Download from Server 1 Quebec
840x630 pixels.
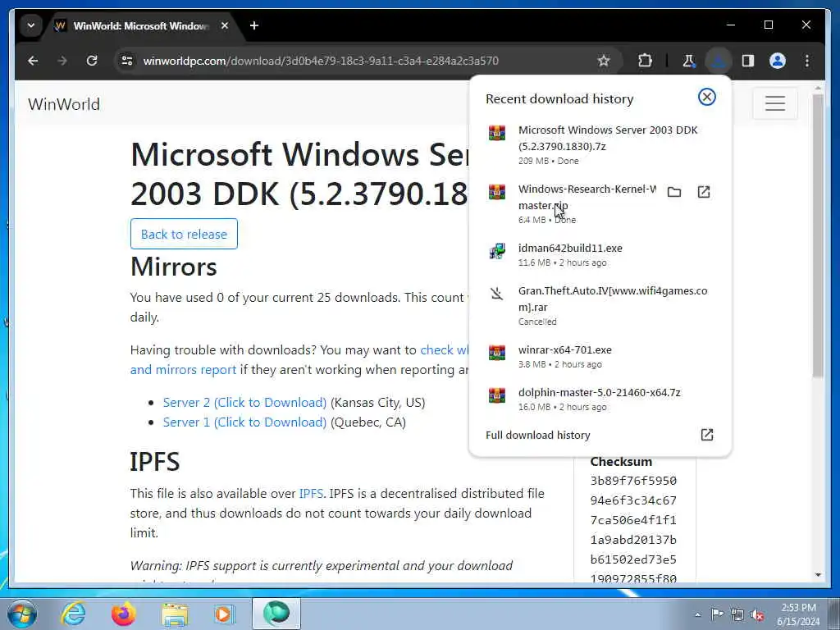coord(244,422)
